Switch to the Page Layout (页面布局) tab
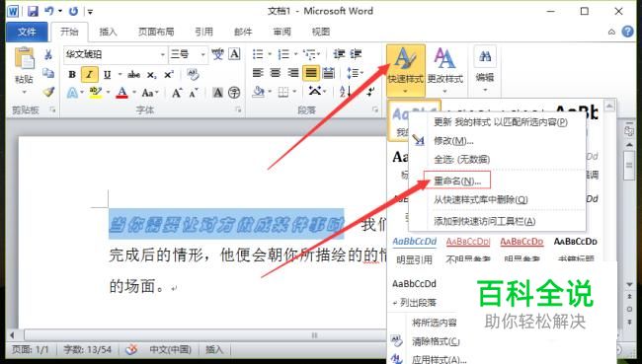642x364 pixels. (156, 32)
